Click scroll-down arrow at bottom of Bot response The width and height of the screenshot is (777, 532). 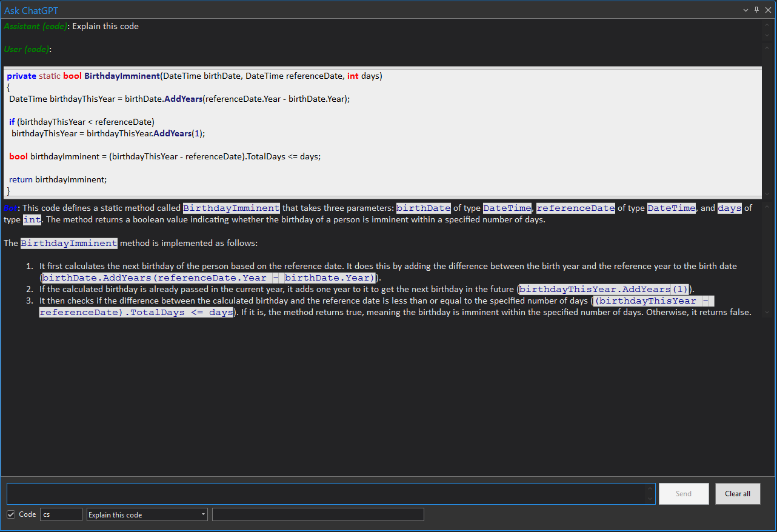[767, 313]
